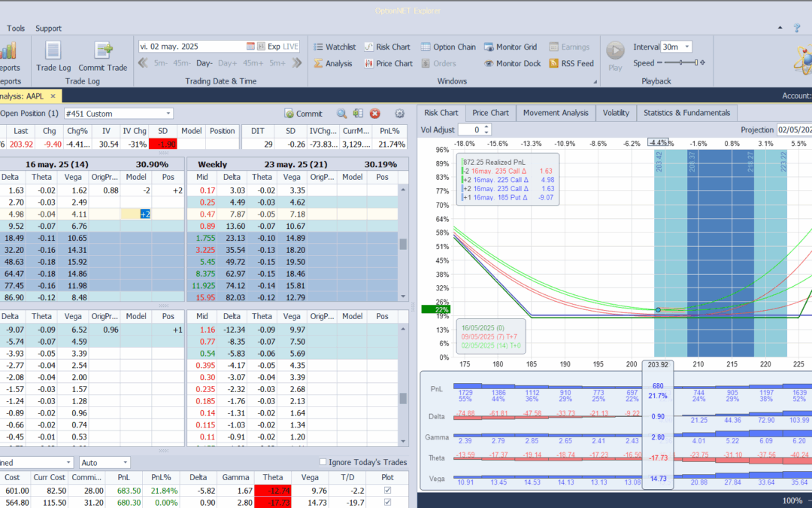The width and height of the screenshot is (812, 508).
Task: Open the Support menu
Action: pos(48,29)
